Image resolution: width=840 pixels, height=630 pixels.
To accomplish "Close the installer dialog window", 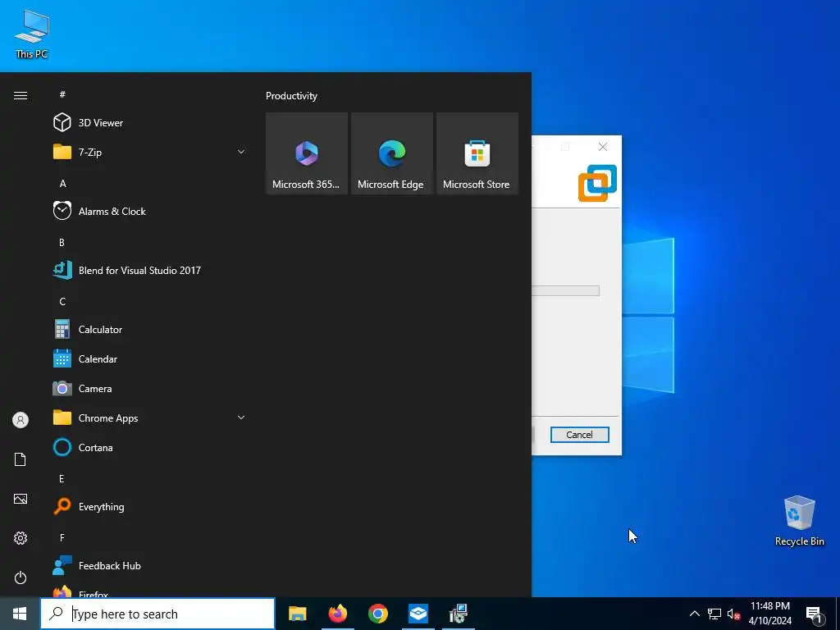I will (x=603, y=147).
